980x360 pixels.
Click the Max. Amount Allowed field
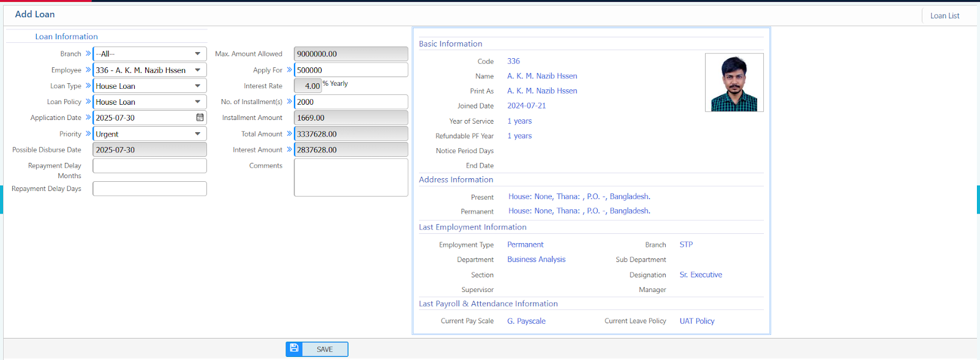350,54
